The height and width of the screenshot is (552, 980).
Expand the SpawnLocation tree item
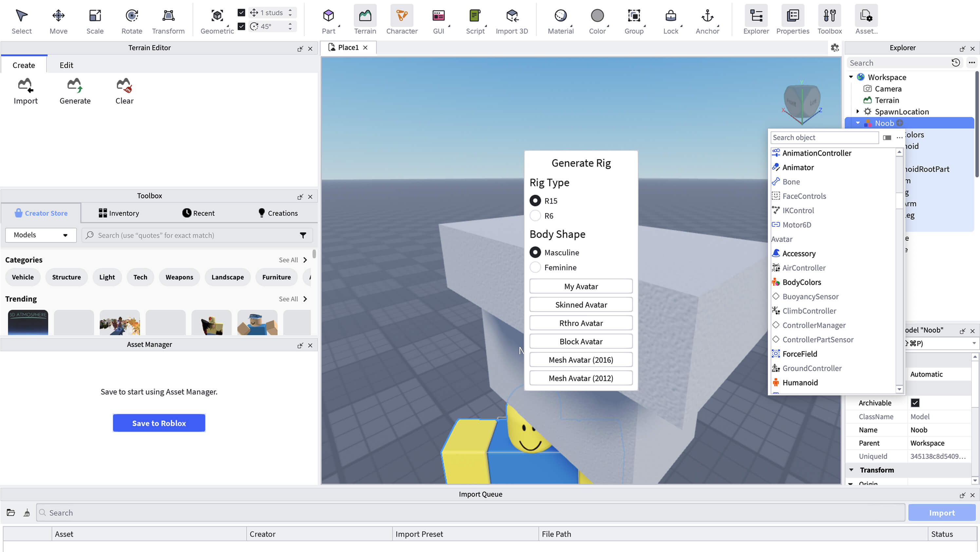tap(857, 111)
